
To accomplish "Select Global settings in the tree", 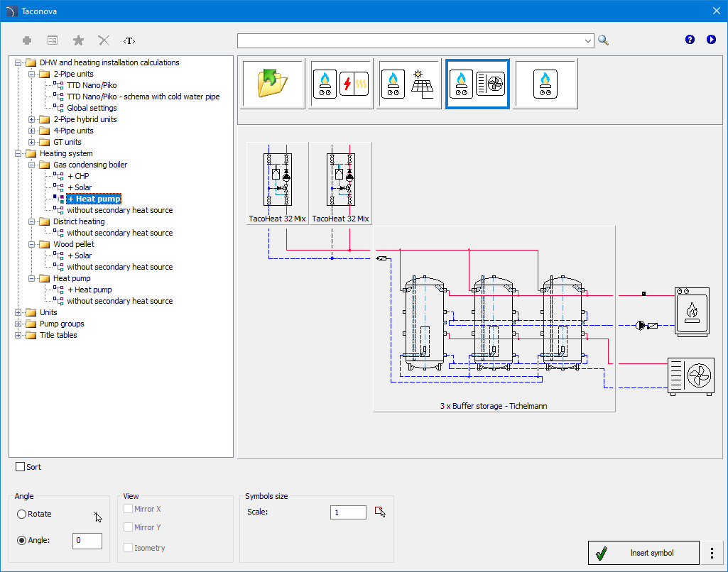I will click(92, 108).
